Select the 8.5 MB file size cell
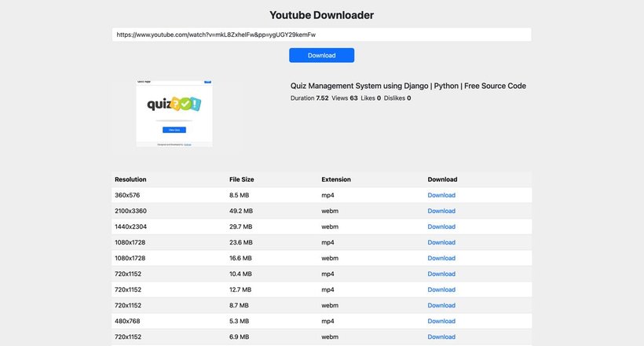This screenshot has width=644, height=346. (239, 195)
